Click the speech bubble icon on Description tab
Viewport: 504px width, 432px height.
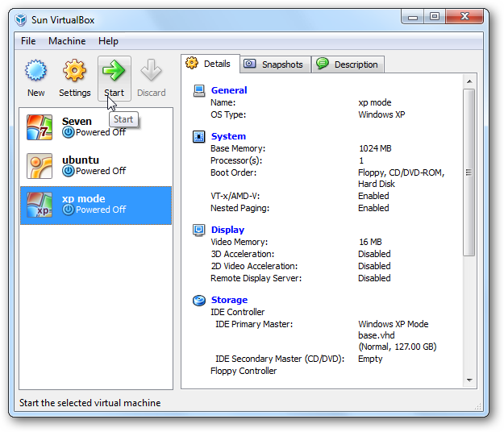point(323,64)
